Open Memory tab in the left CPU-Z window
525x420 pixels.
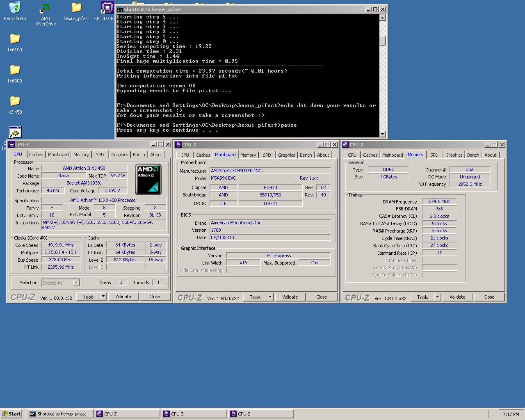(81, 155)
